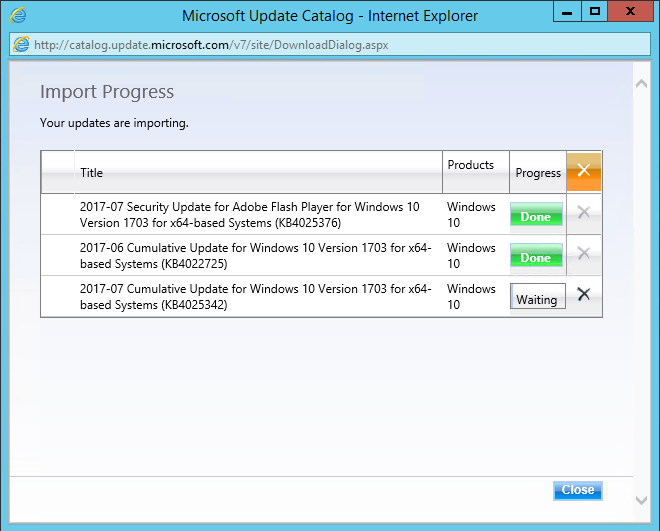
Task: Click the Done progress bar for KB4025376
Action: pos(536,216)
